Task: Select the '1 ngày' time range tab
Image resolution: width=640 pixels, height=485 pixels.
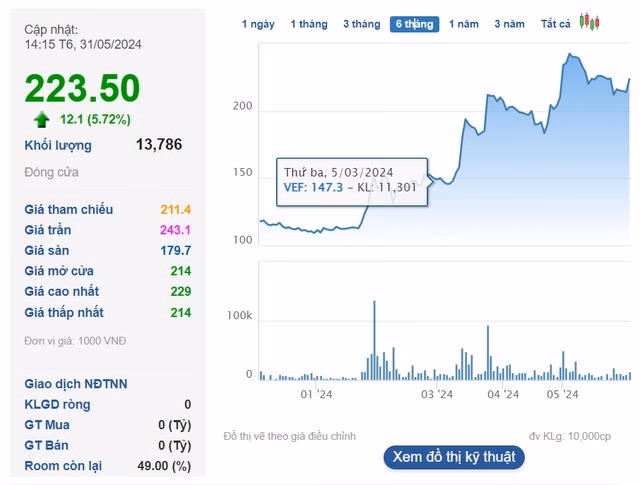Action: (x=258, y=24)
